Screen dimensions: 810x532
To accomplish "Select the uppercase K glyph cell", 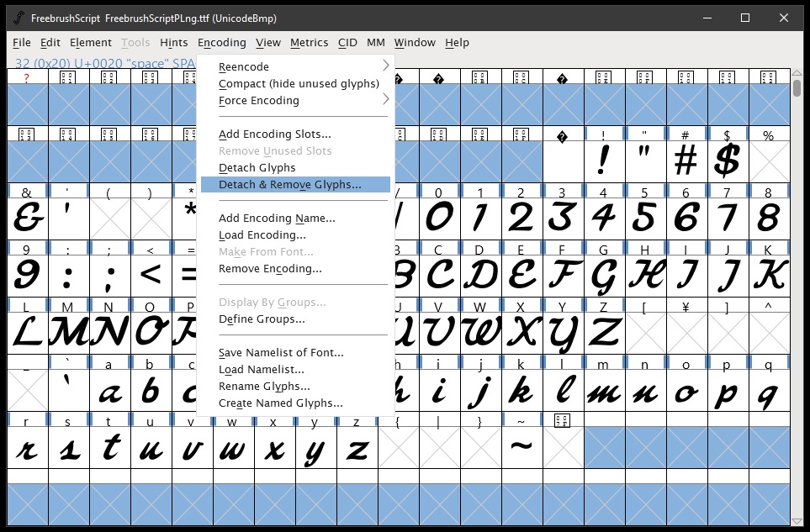I will coord(769,276).
